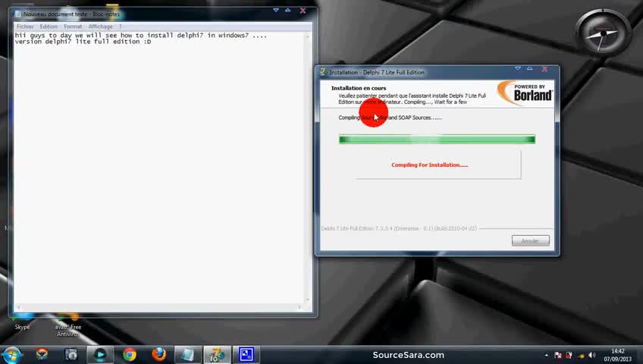Image resolution: width=643 pixels, height=364 pixels.
Task: Click the pinned icon next to Start
Action: pyautogui.click(x=42, y=354)
